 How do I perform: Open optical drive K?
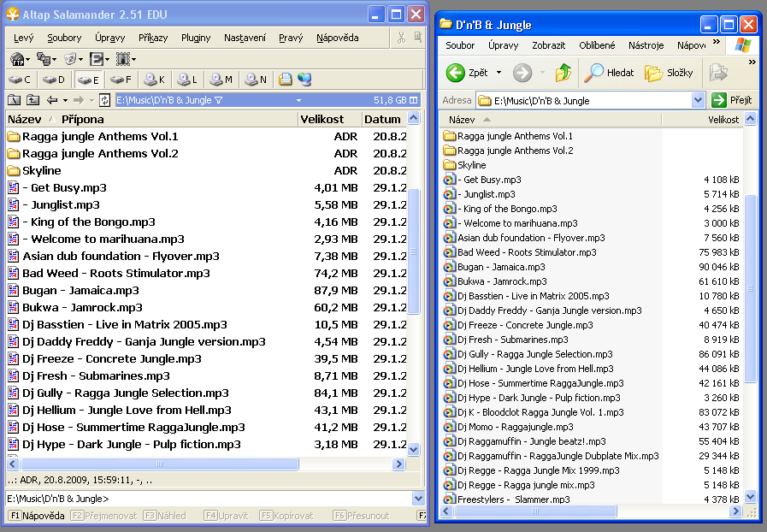tap(154, 80)
